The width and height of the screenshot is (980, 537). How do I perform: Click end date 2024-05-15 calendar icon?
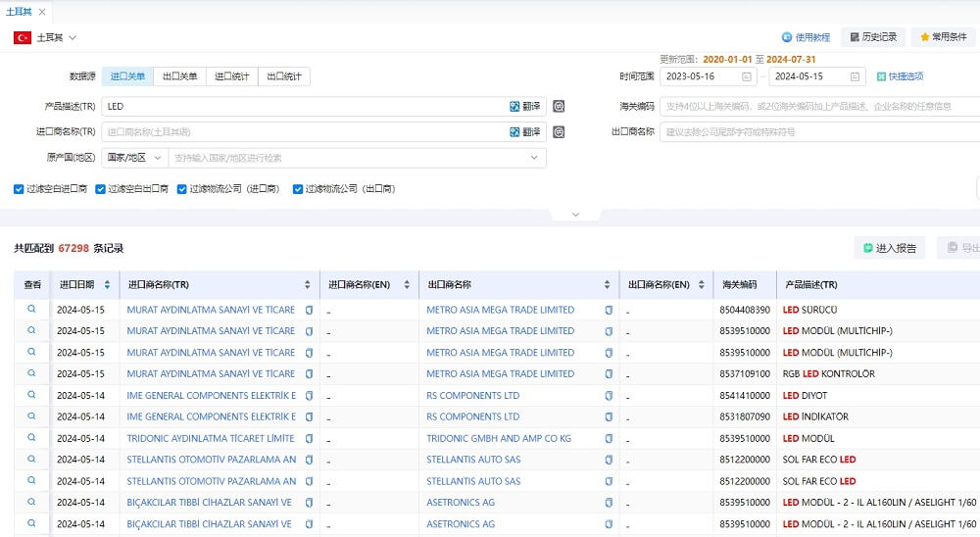(855, 76)
